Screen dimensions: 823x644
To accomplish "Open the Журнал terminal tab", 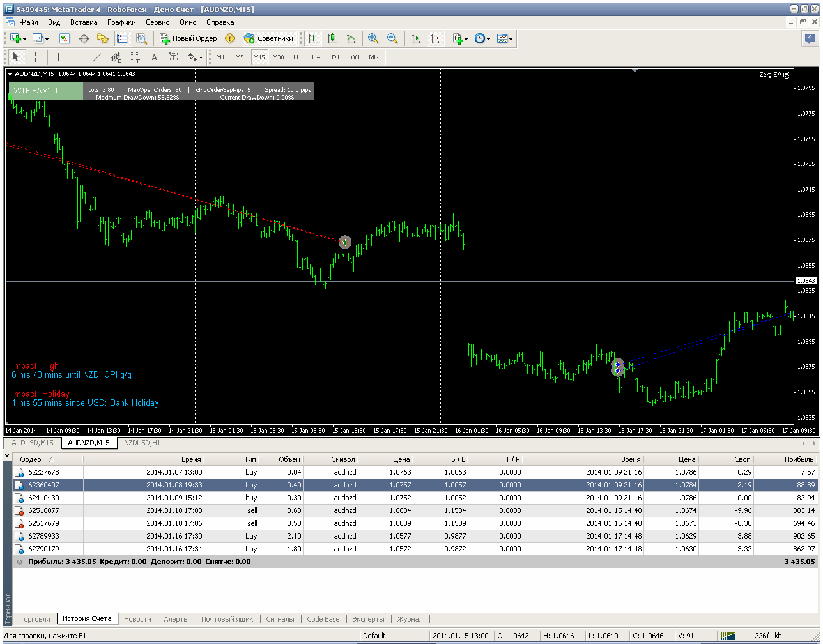I will [410, 619].
